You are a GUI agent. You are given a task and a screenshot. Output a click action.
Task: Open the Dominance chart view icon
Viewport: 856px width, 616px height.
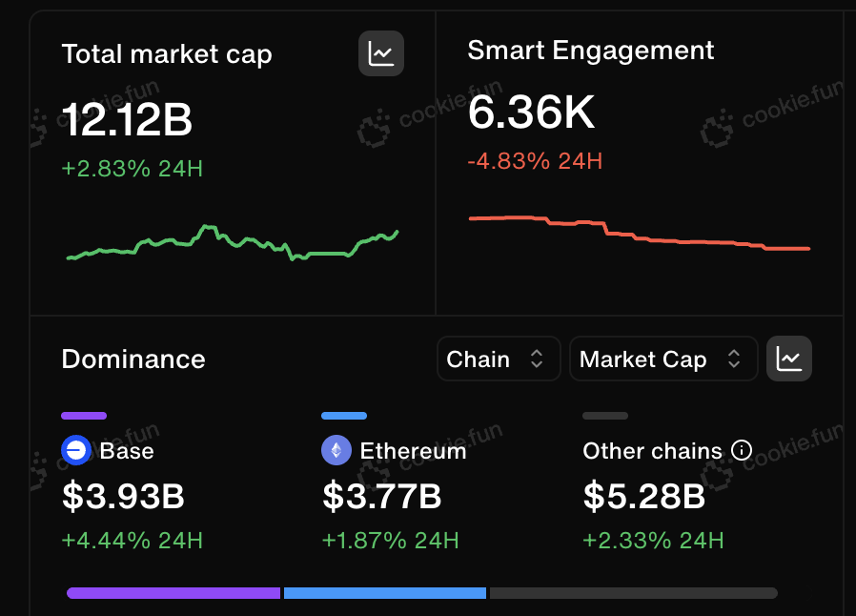tap(789, 359)
